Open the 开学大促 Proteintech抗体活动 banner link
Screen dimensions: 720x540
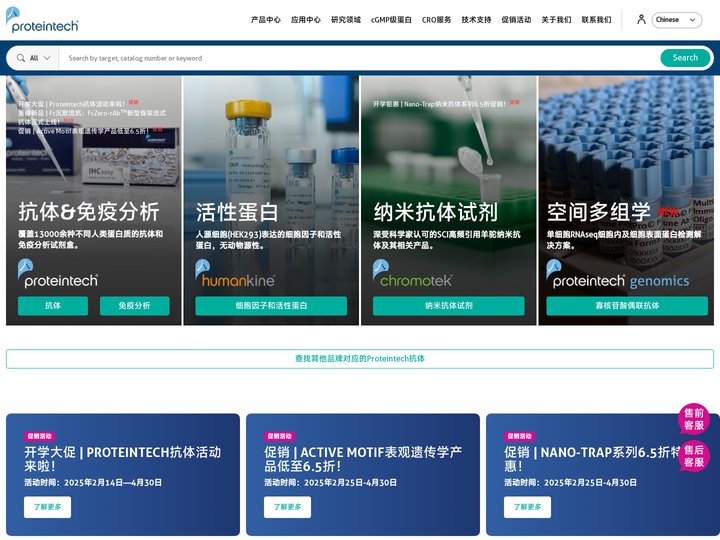click(72, 104)
